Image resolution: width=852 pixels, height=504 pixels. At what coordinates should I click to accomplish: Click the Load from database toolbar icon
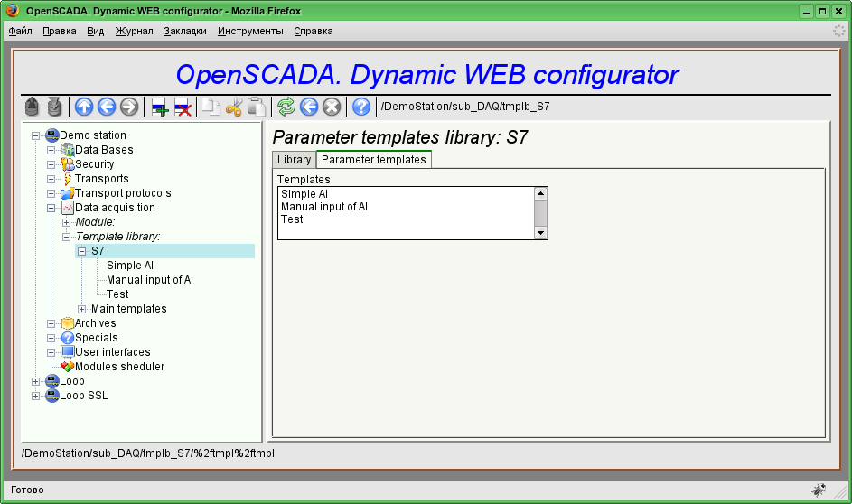[32, 107]
